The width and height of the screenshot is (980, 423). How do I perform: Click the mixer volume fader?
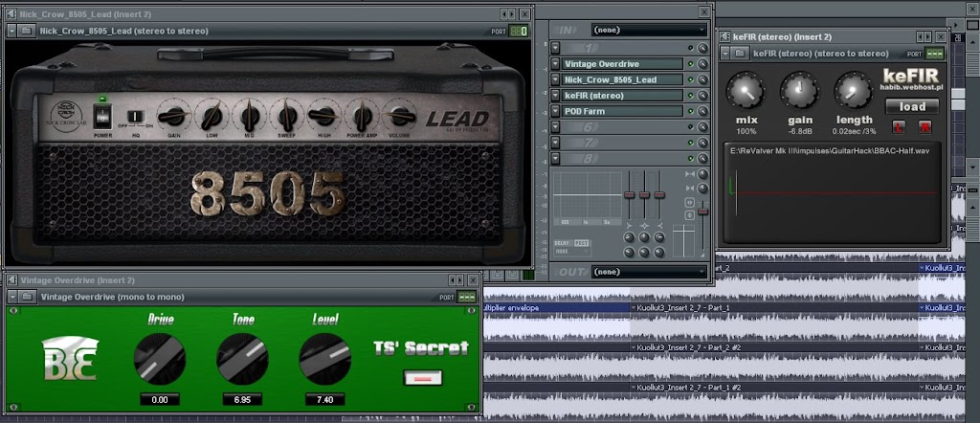click(703, 211)
